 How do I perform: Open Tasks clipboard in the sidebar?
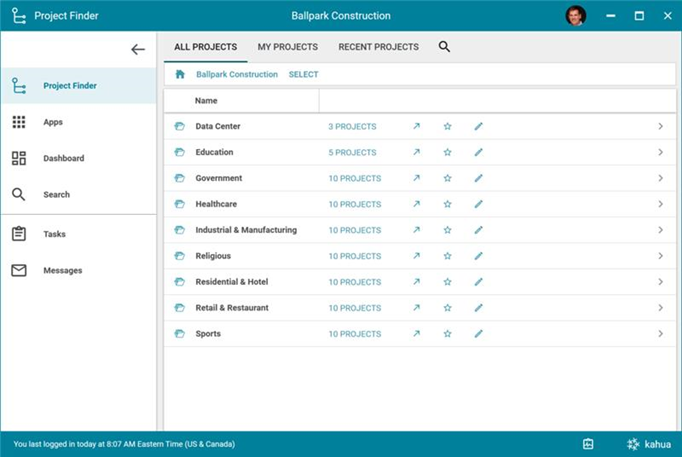(19, 234)
